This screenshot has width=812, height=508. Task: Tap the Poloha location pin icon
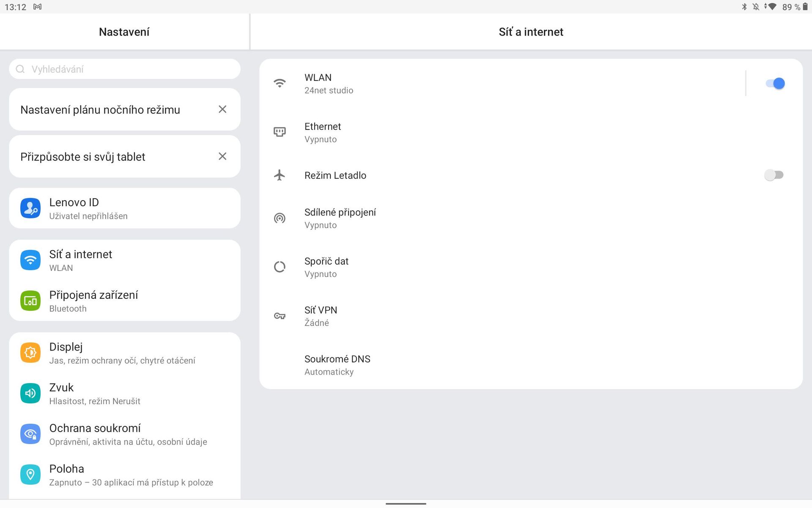[30, 475]
